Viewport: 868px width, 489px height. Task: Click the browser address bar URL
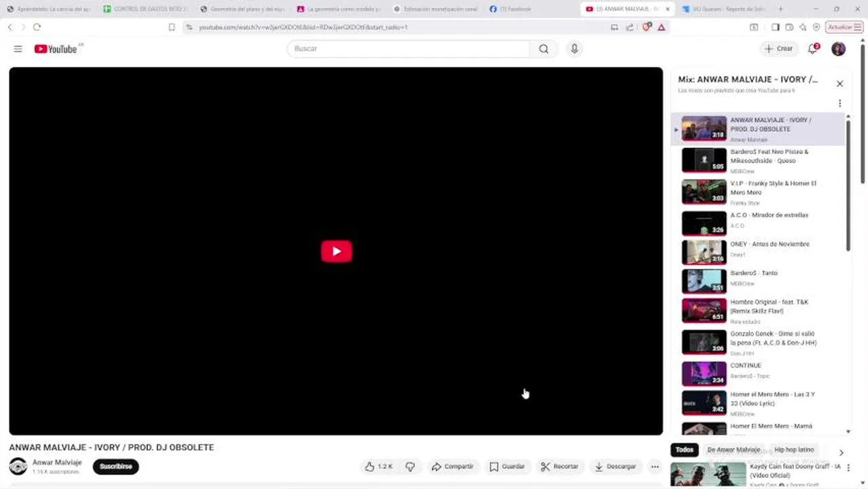pos(303,27)
